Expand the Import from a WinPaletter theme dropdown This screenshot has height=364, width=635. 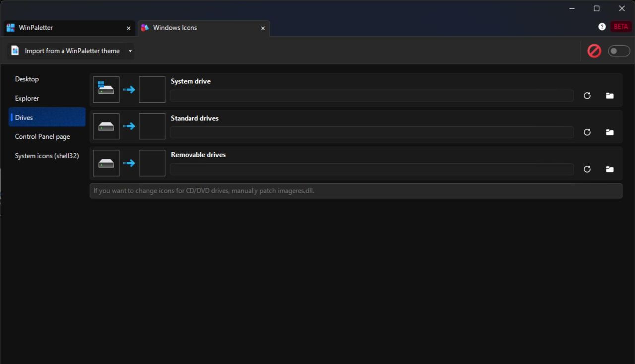[x=130, y=51]
